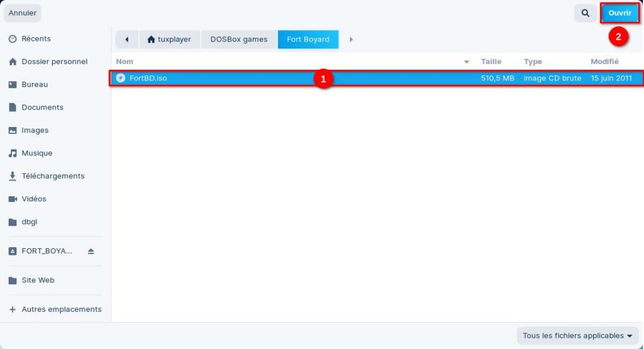Navigate forward with right path arrow
Viewport: 644px width, 349px height.
(351, 40)
